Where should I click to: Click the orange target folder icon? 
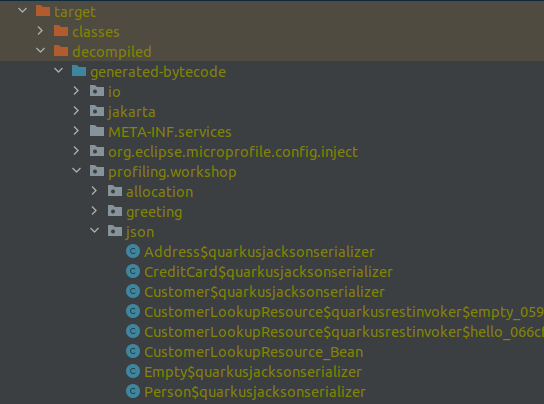pos(43,11)
